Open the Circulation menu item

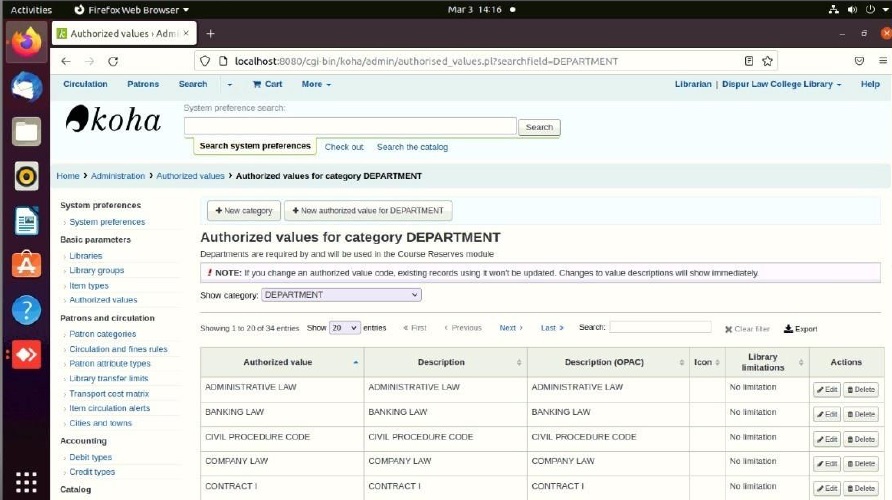pos(85,84)
